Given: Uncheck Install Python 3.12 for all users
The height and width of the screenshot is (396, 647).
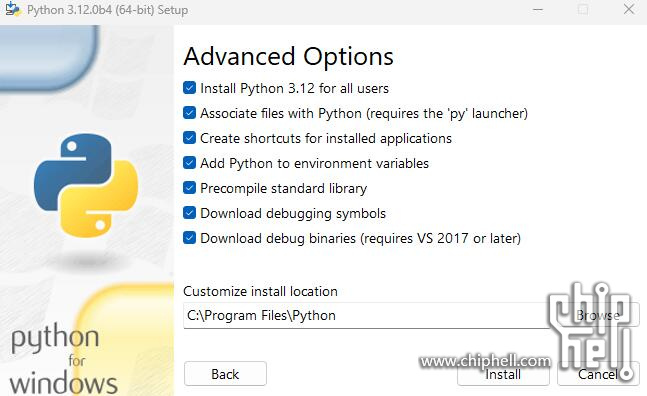Looking at the screenshot, I should (189, 88).
